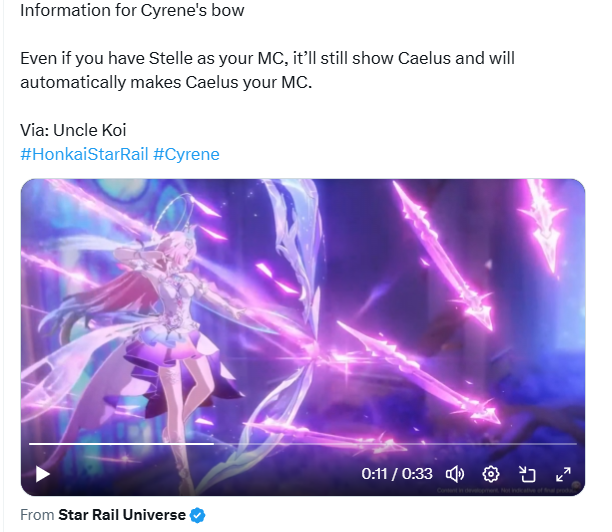Activate picture-in-picture mode icon
Image resolution: width=612 pixels, height=532 pixels.
527,474
